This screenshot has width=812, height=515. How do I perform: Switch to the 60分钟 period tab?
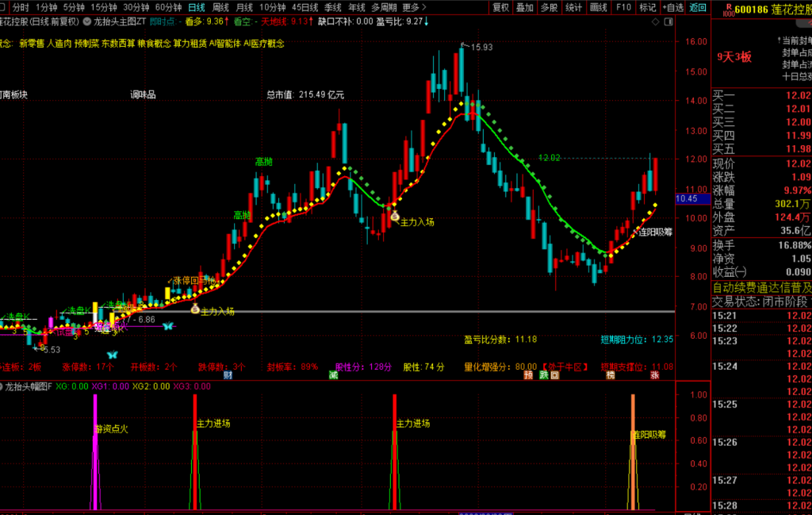(168, 7)
